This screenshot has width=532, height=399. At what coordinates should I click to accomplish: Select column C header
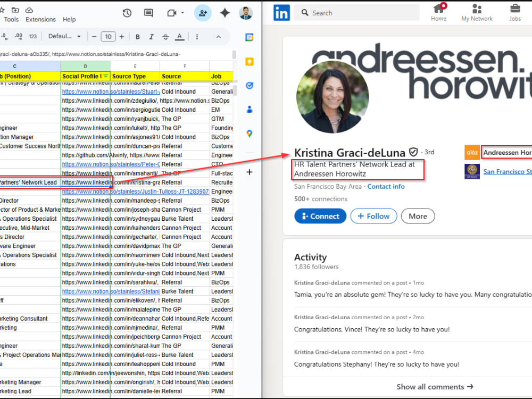tap(14, 66)
